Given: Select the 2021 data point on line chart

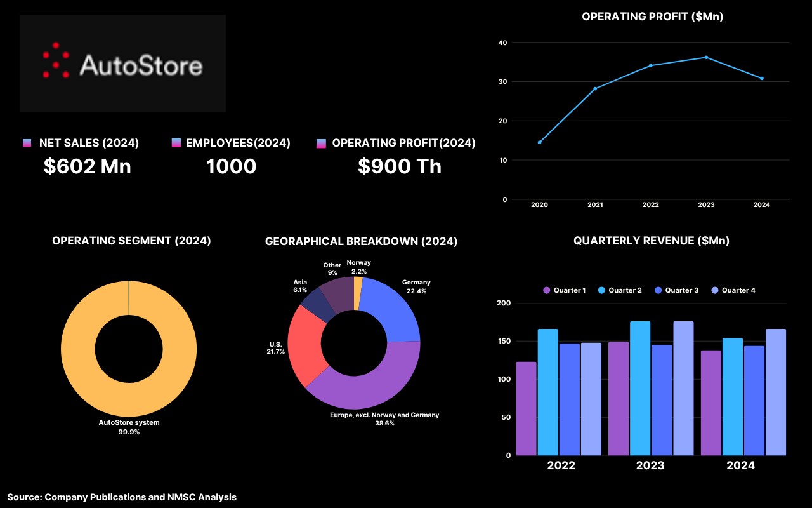Looking at the screenshot, I should click(595, 88).
